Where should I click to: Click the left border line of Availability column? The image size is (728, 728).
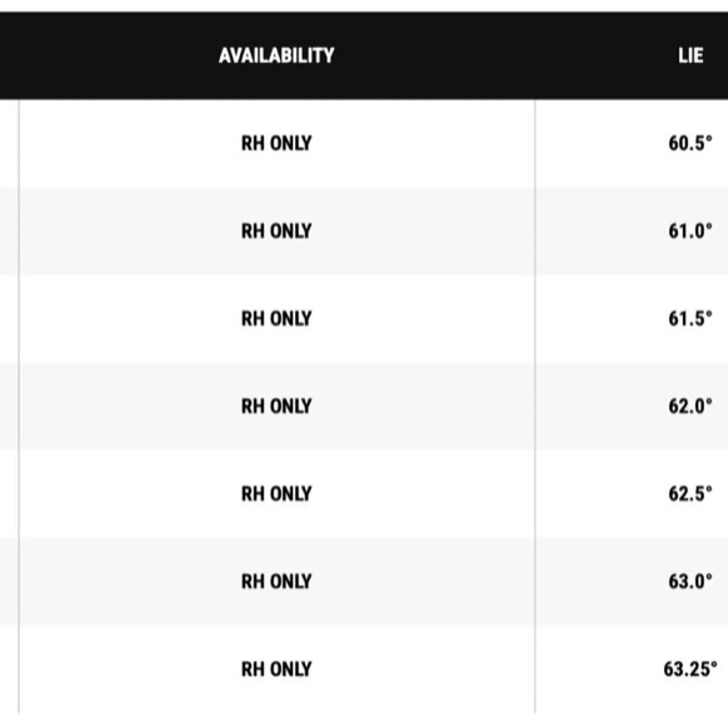click(x=19, y=406)
